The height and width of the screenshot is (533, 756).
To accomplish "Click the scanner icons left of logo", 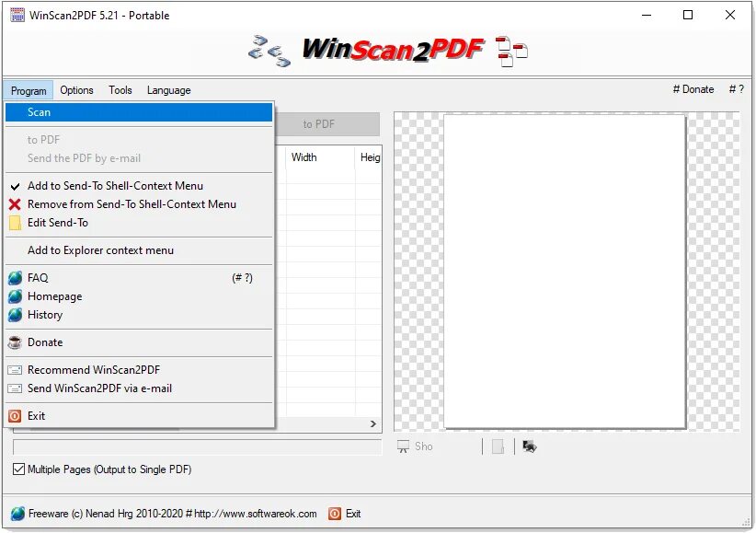I will pos(269,52).
